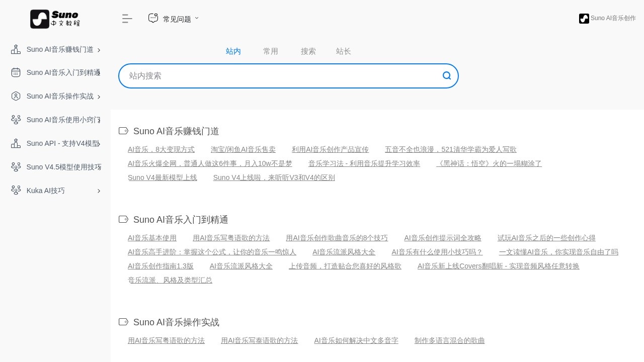
Task: Open the link 音乐学习法 - 利用音乐提升学习效率
Action: coord(364,163)
